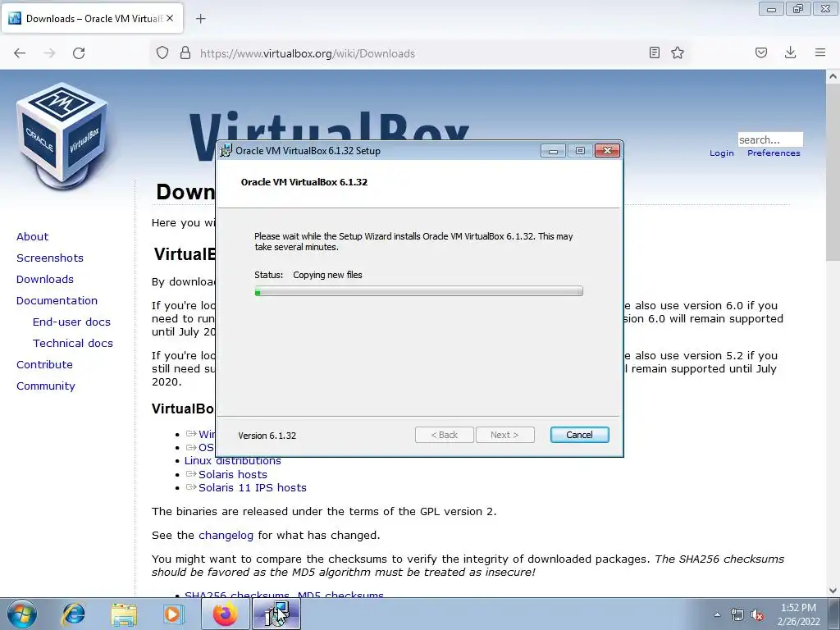The image size is (840, 630).
Task: Switch to Firefox in the taskbar
Action: pyautogui.click(x=226, y=614)
